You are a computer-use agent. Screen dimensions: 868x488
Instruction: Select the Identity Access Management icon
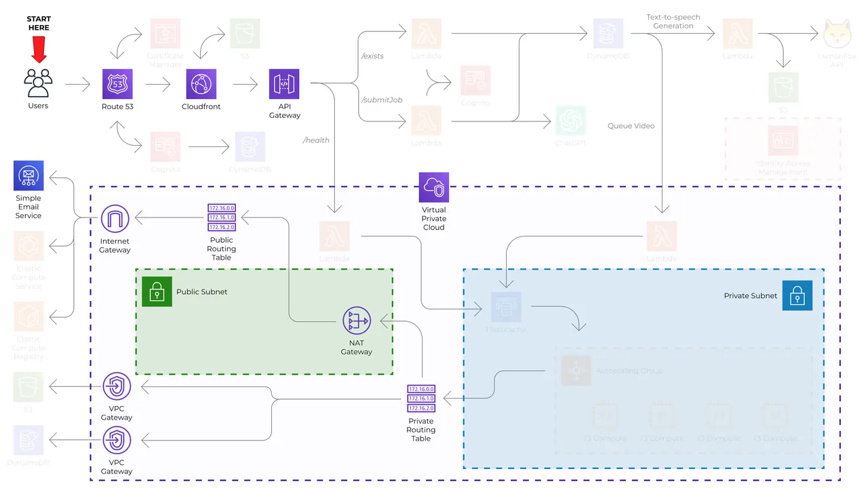click(783, 140)
